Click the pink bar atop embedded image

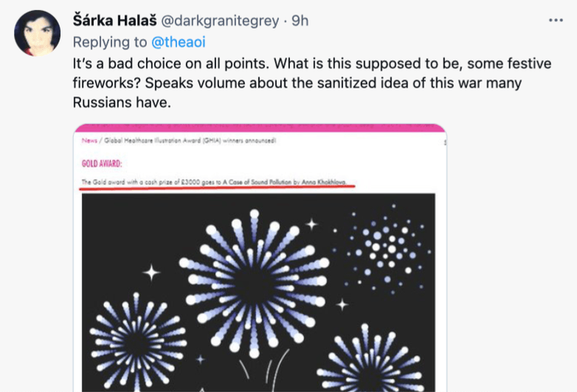[260, 128]
